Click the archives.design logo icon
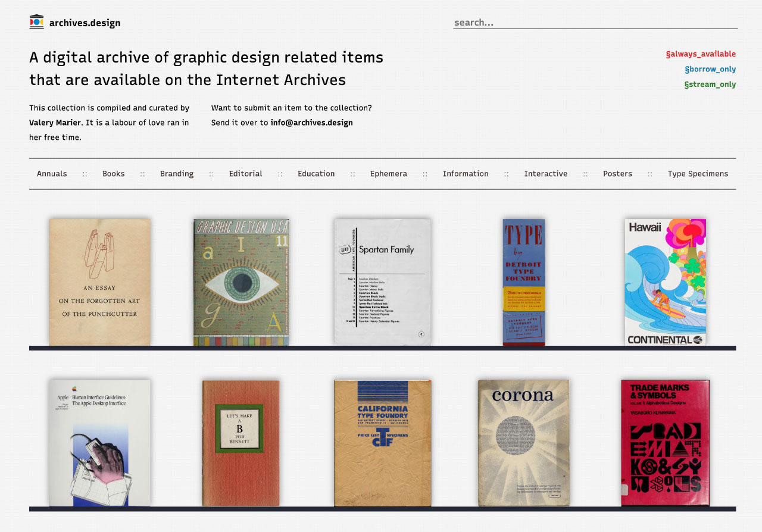762x532 pixels. (x=36, y=22)
